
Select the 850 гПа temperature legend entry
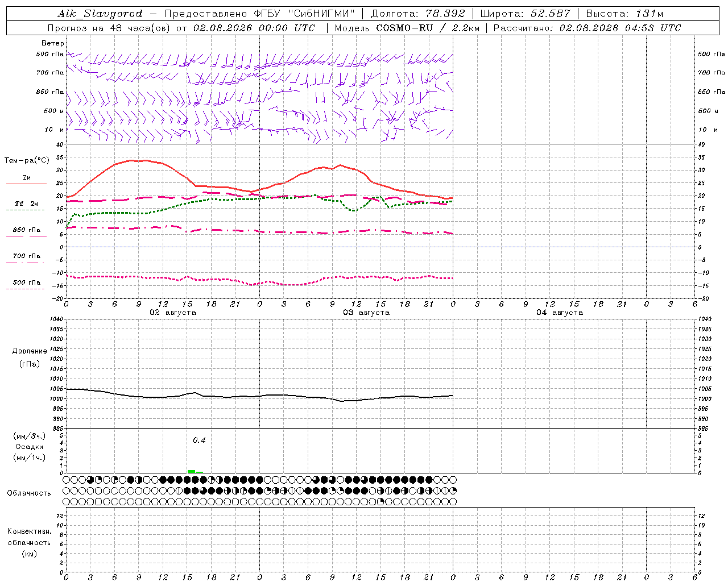tap(26, 230)
